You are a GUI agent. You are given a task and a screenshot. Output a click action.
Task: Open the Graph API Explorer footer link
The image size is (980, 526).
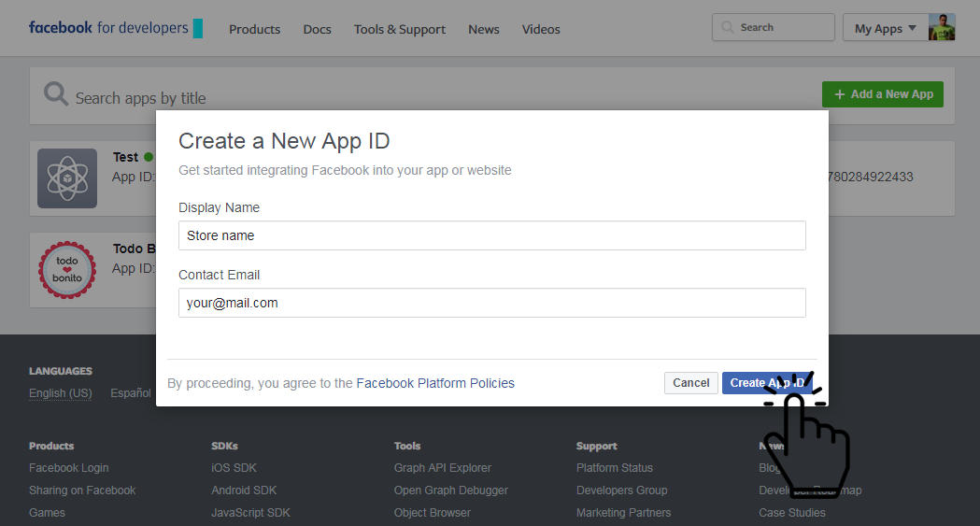(x=442, y=468)
